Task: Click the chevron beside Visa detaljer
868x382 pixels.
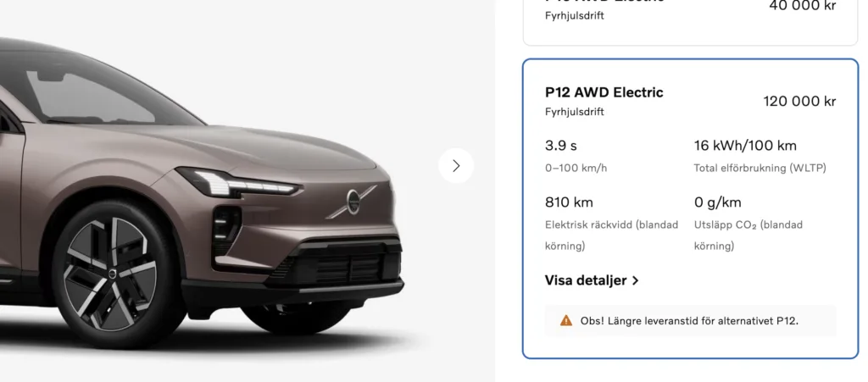Action: [x=636, y=280]
